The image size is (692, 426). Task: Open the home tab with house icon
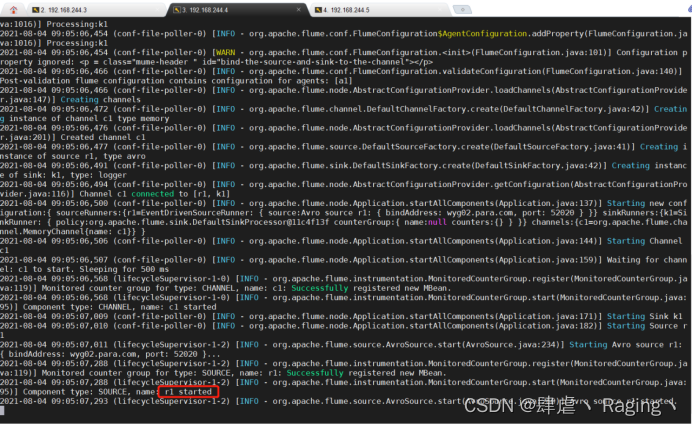(x=13, y=9)
